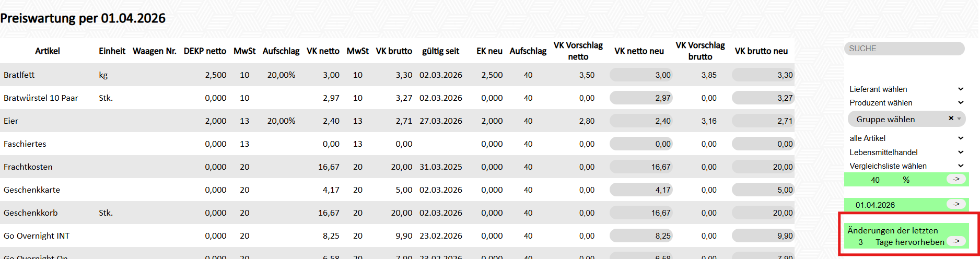This screenshot has height=259, width=980.
Task: Open the Lieferant wählen dropdown
Action: tap(906, 89)
